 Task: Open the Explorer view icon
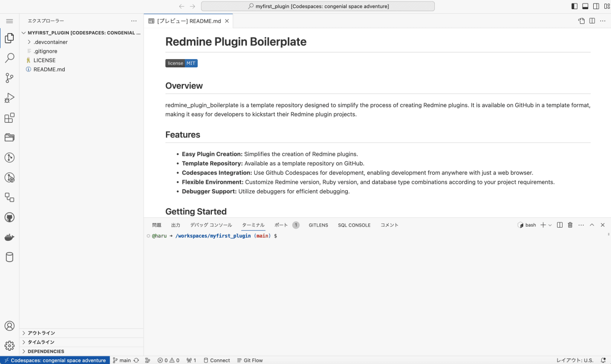tap(9, 38)
